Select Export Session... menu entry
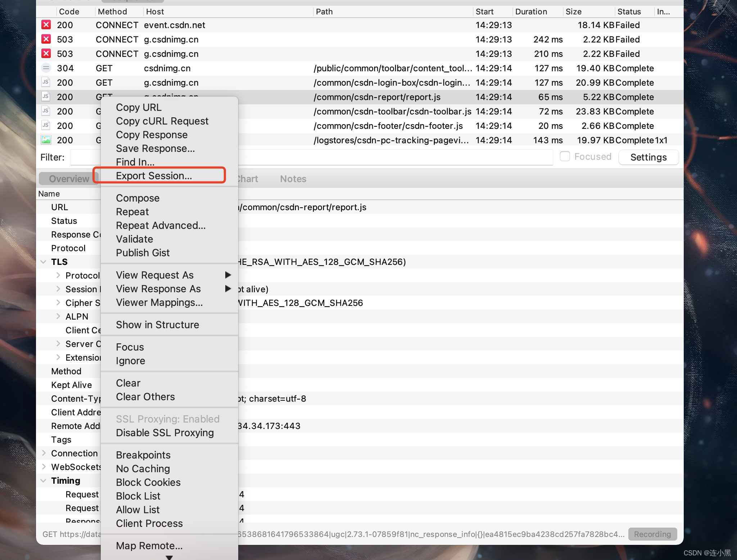This screenshot has height=560, width=737. click(154, 176)
